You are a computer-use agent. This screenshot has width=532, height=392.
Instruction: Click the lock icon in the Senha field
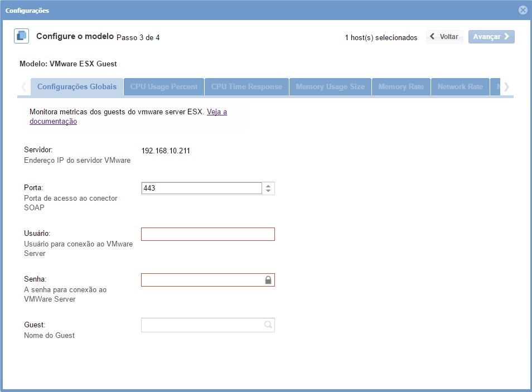point(268,280)
